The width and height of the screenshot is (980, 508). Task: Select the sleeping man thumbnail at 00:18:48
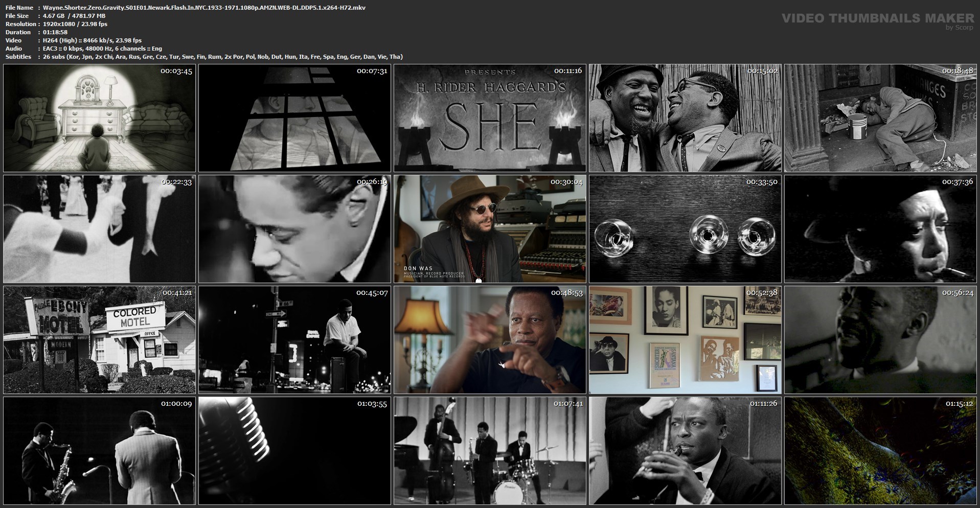tap(880, 118)
